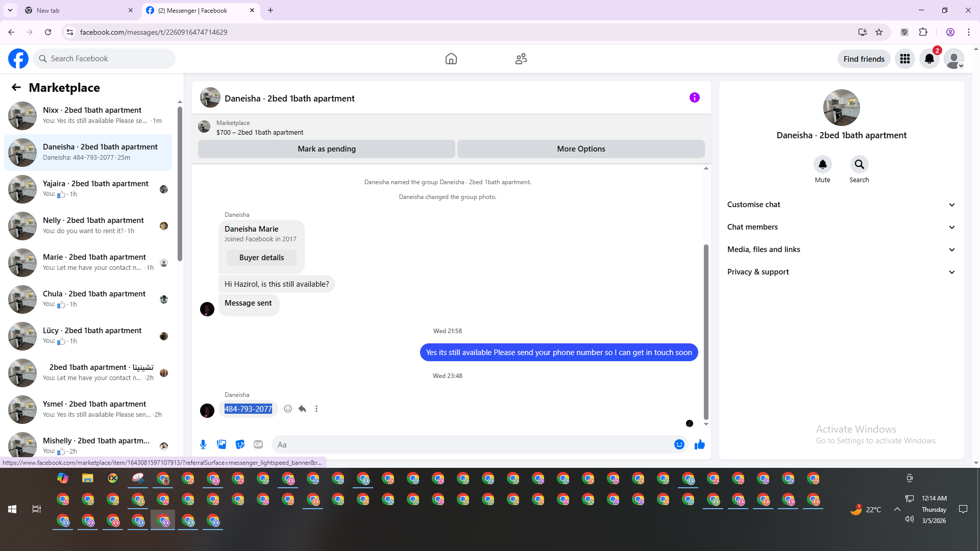Image resolution: width=980 pixels, height=551 pixels.
Task: Open Nelly 2bed 1bath apartment chat
Action: [88, 226]
